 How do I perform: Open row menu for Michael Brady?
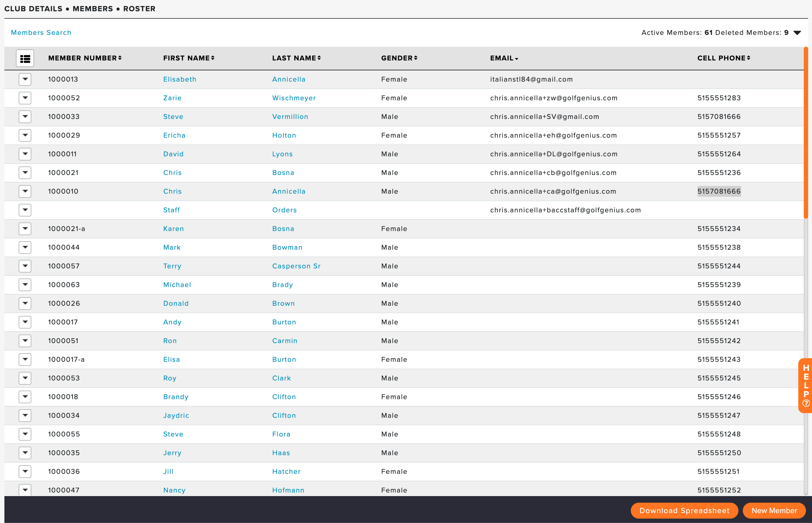25,285
